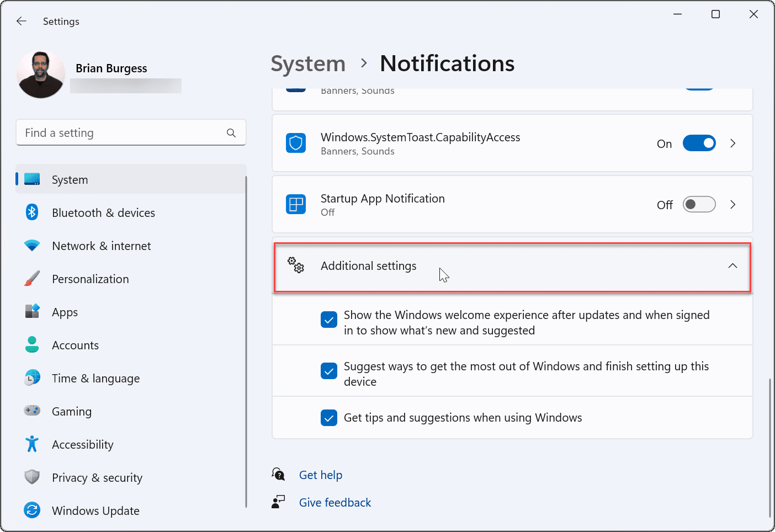The height and width of the screenshot is (532, 775).
Task: Expand Windows.SystemToast.CapabilityAccess details with chevron
Action: (733, 143)
